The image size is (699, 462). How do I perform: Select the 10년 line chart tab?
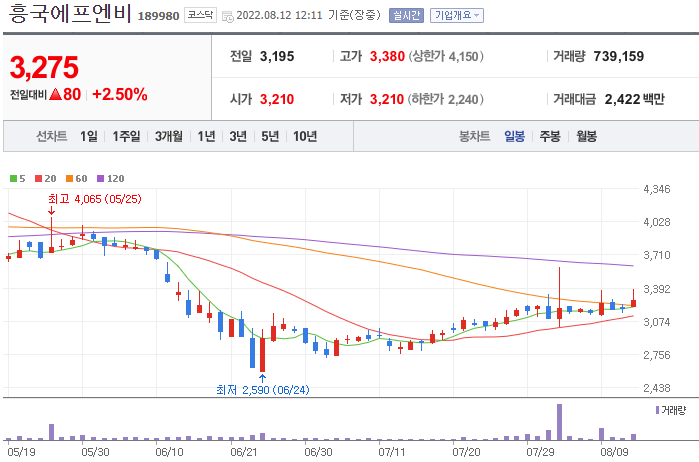click(305, 136)
